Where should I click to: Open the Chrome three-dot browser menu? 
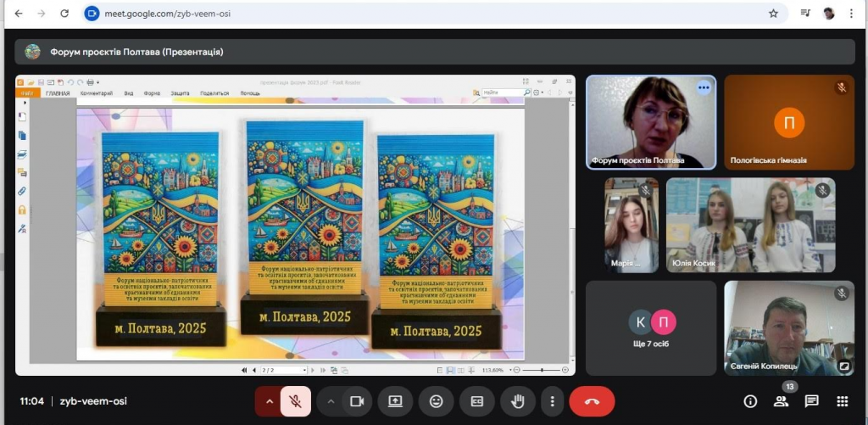(x=851, y=14)
